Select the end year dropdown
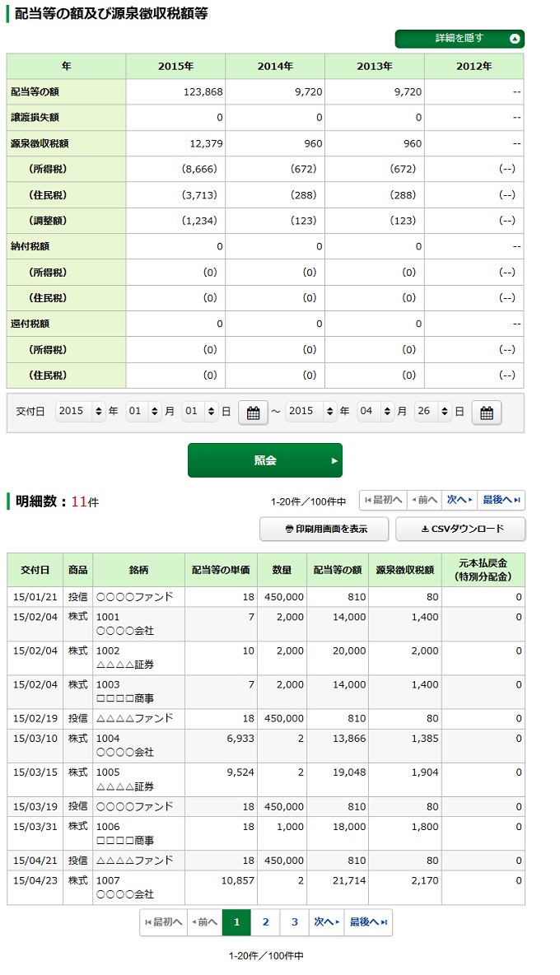The height and width of the screenshot is (975, 560). [x=310, y=412]
